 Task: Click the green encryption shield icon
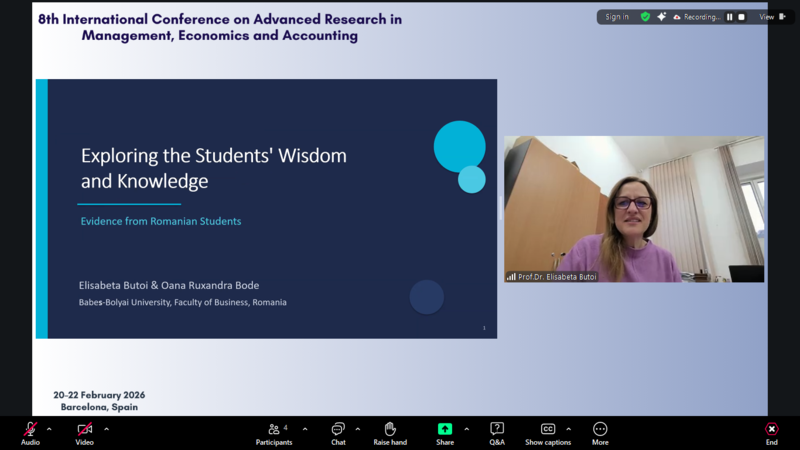[x=645, y=17]
